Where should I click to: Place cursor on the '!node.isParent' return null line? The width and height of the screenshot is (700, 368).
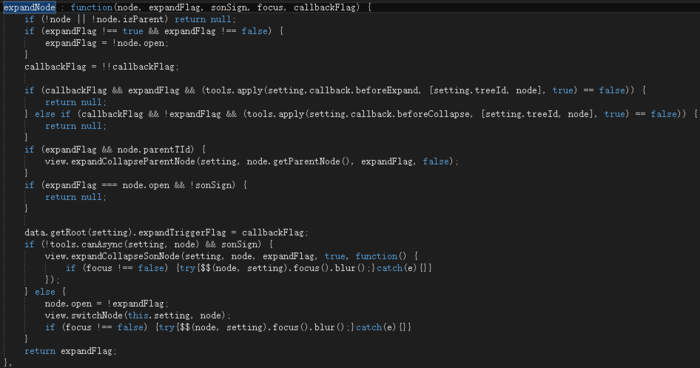[x=130, y=19]
